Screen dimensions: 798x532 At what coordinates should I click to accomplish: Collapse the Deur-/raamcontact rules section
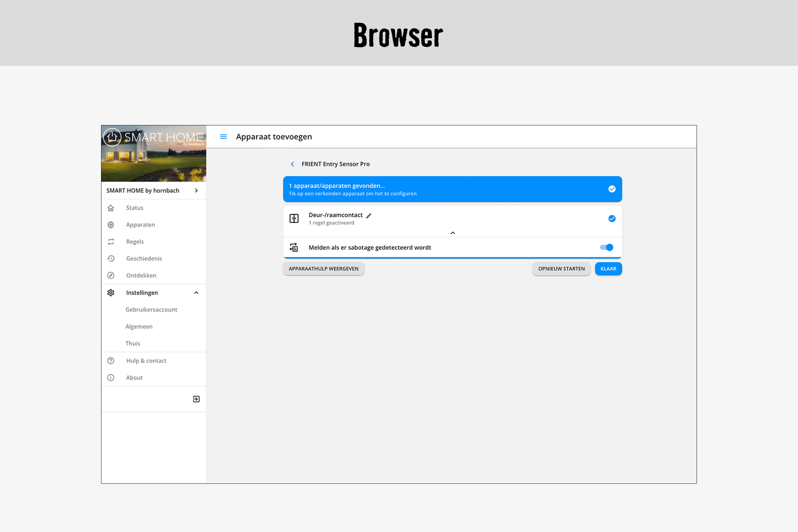point(453,233)
